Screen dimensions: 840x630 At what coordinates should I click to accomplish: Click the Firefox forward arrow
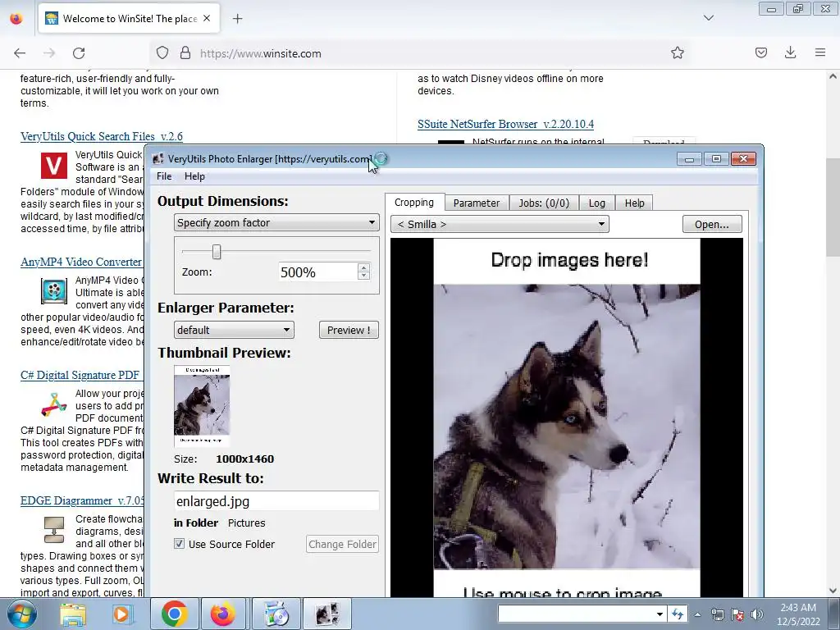point(49,53)
